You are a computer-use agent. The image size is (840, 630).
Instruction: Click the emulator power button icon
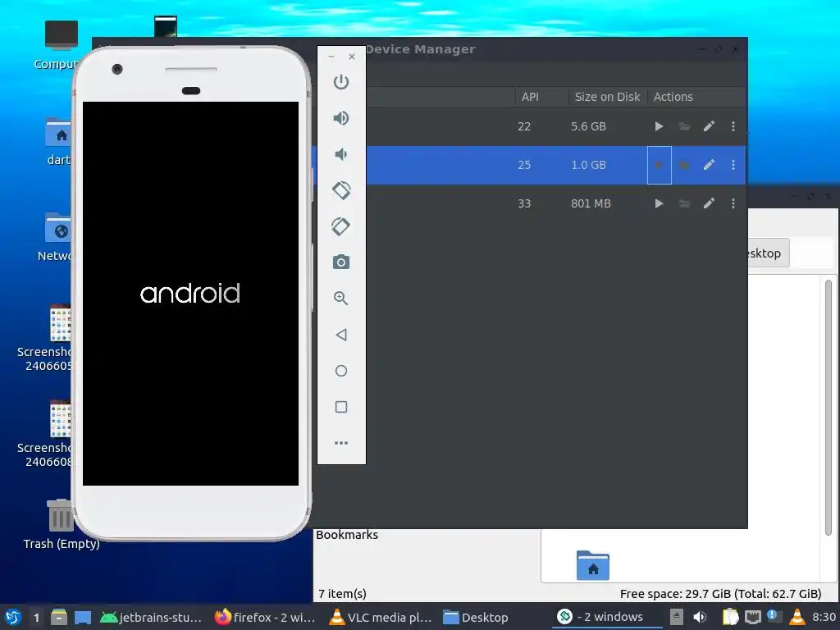pyautogui.click(x=341, y=82)
